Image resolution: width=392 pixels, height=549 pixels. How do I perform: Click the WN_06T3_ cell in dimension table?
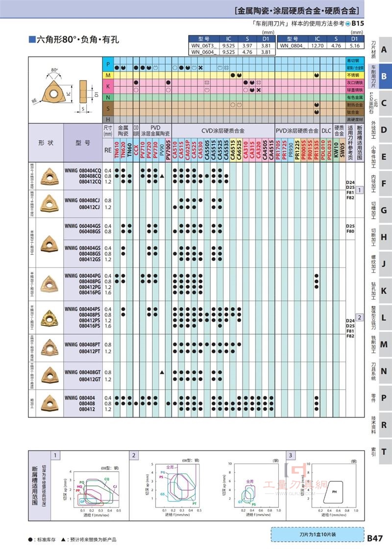pos(204,46)
